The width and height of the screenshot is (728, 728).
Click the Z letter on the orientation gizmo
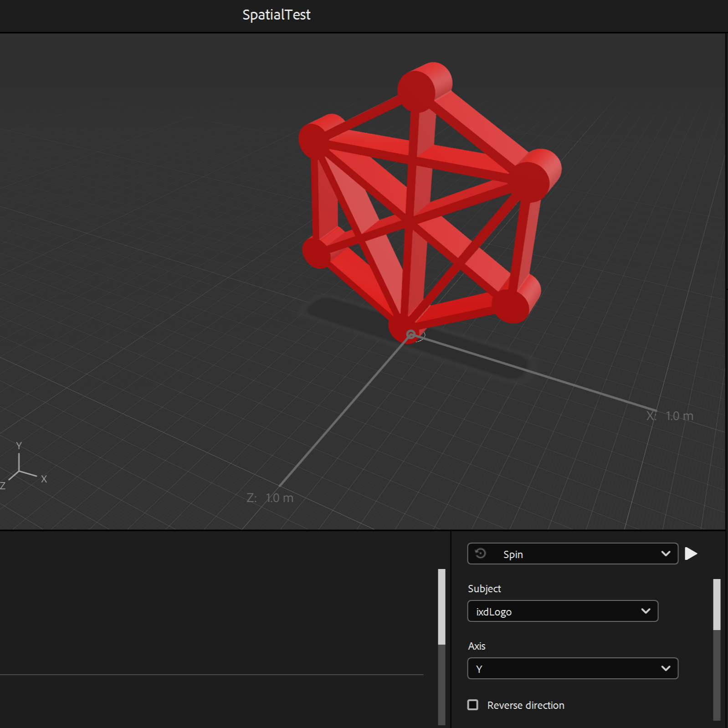tap(3, 486)
